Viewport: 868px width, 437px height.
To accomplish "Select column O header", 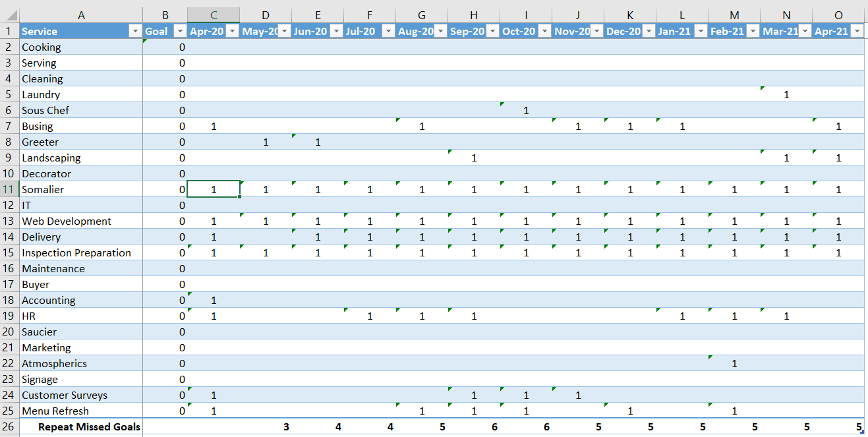I will (838, 15).
